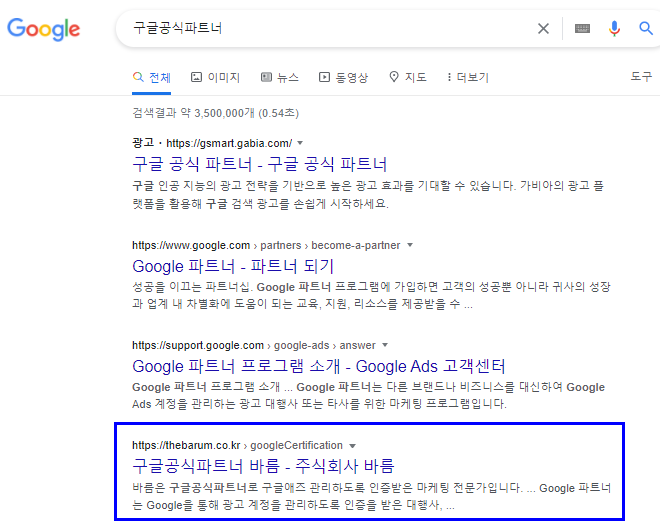
Task: Open the on-screen keyboard icon
Action: coord(582,29)
